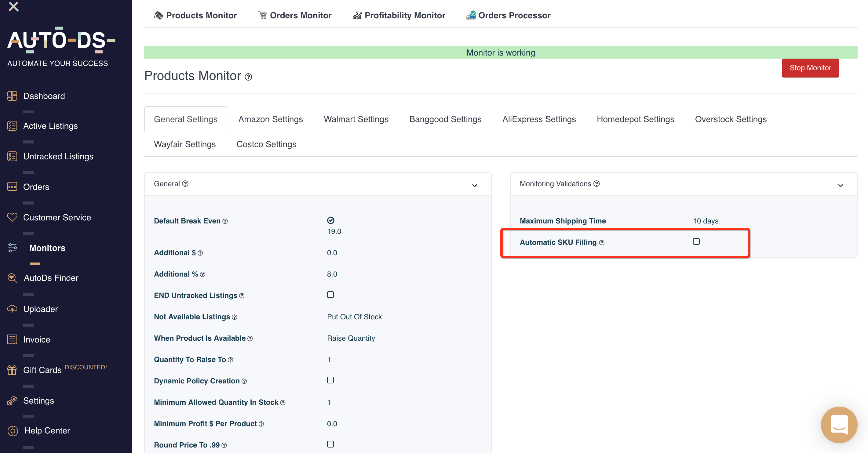Click help icon next to When Product Is Available
The width and height of the screenshot is (868, 453).
[250, 339]
